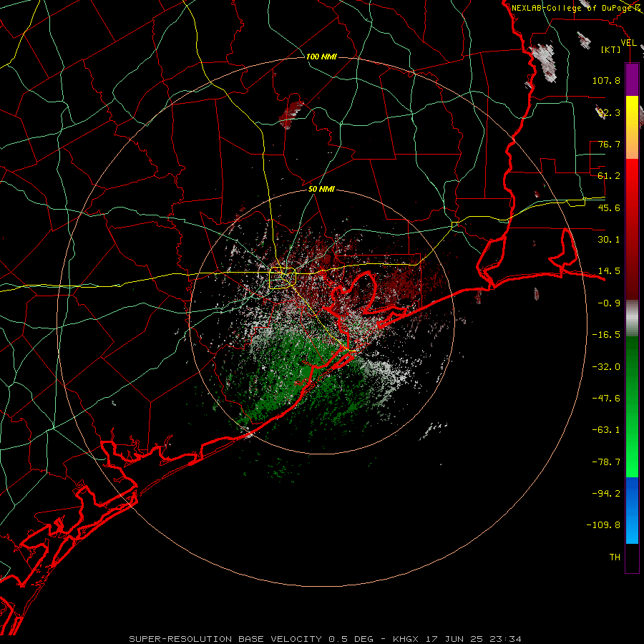
Task: Click the 61.2 velocity scale value
Action: (x=609, y=176)
